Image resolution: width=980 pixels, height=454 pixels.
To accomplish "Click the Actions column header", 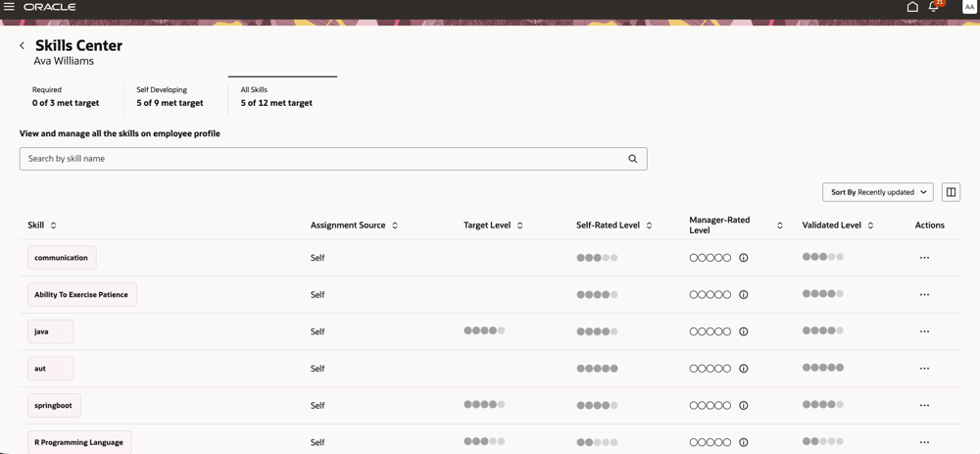I will point(929,226).
